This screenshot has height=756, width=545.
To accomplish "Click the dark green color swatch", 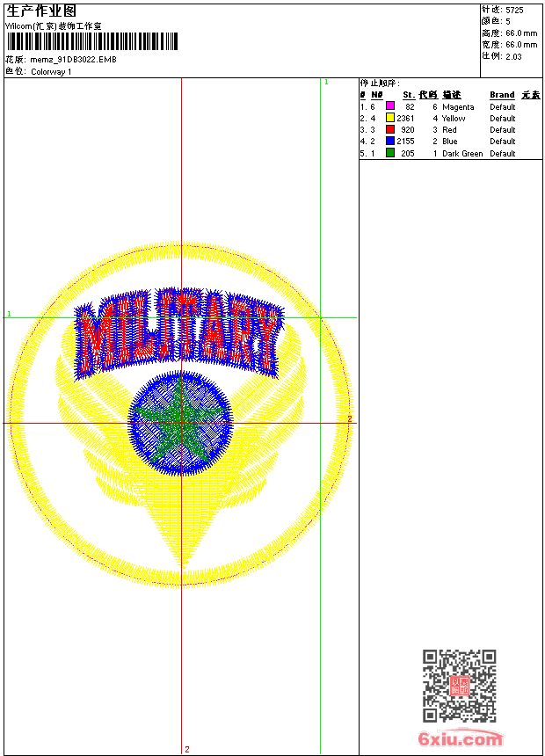I will point(390,153).
